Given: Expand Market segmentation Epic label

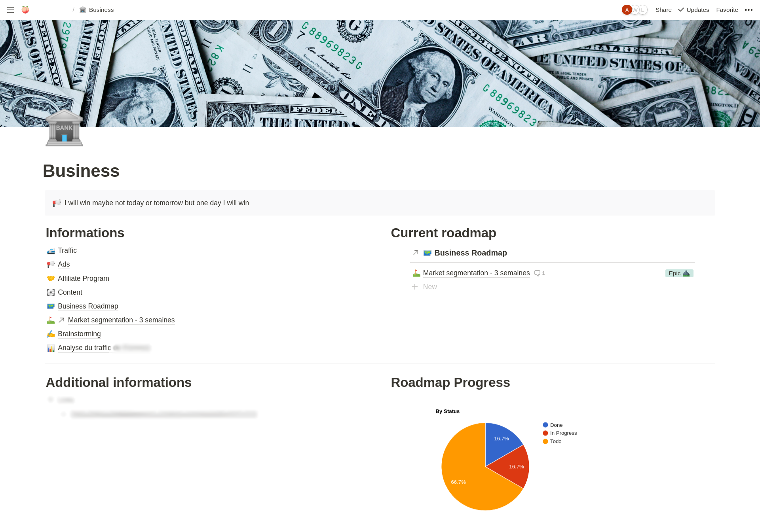Looking at the screenshot, I should point(679,273).
